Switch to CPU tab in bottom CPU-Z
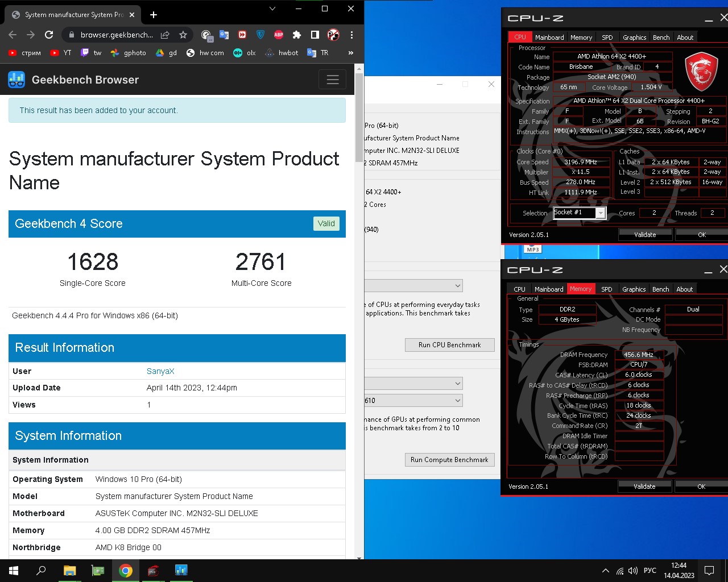728x582 pixels. coord(519,289)
